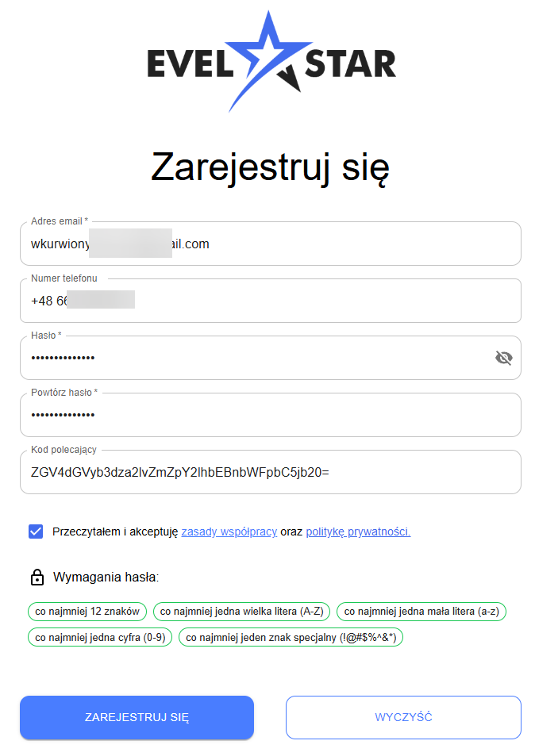Open the politykę prywatności link
This screenshot has height=756, width=535.
tap(358, 532)
